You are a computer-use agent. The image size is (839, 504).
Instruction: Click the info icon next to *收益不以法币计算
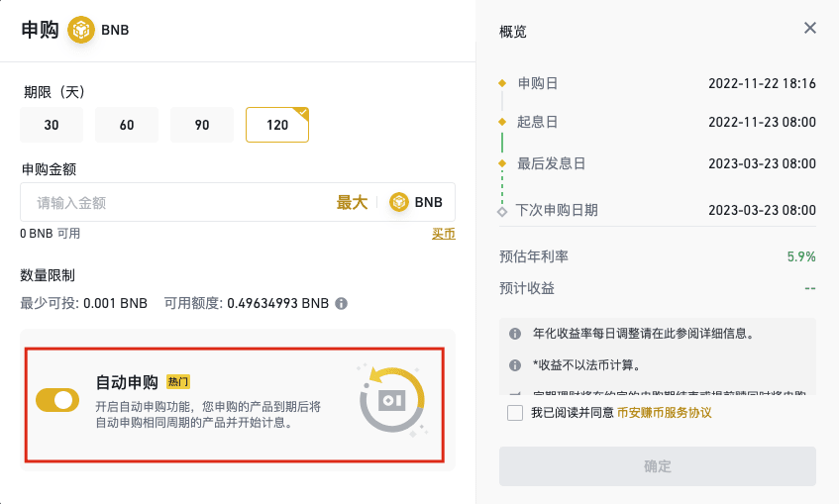pyautogui.click(x=515, y=365)
